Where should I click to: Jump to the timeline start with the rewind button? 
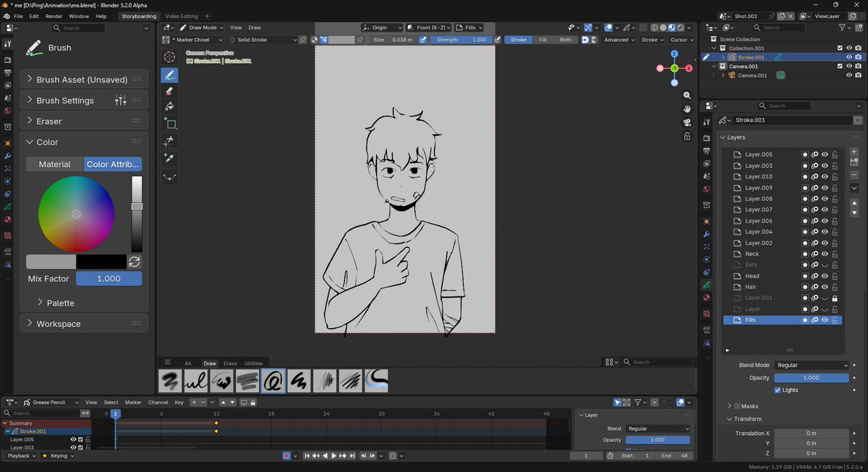[307, 456]
